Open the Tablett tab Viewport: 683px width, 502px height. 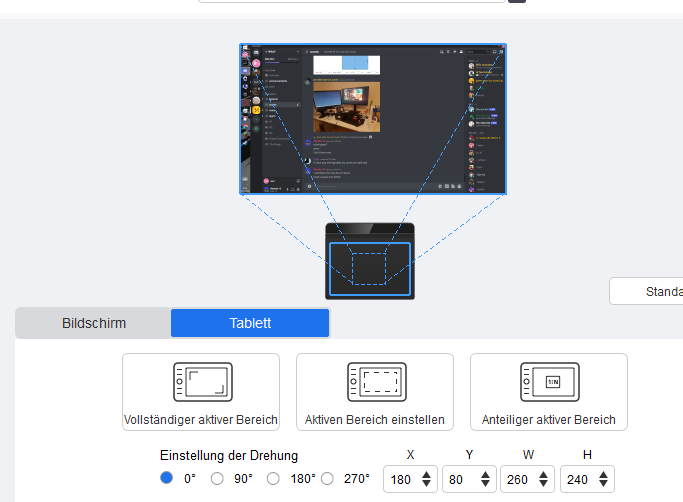click(x=250, y=323)
